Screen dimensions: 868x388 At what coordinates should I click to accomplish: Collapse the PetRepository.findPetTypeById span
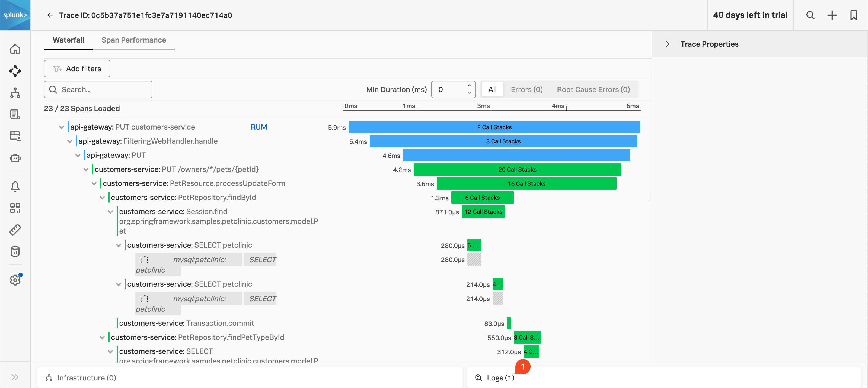pos(102,338)
